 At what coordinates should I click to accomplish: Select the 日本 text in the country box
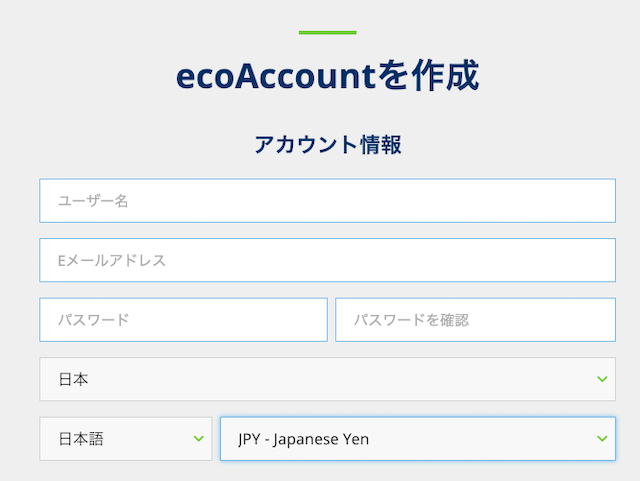click(74, 379)
